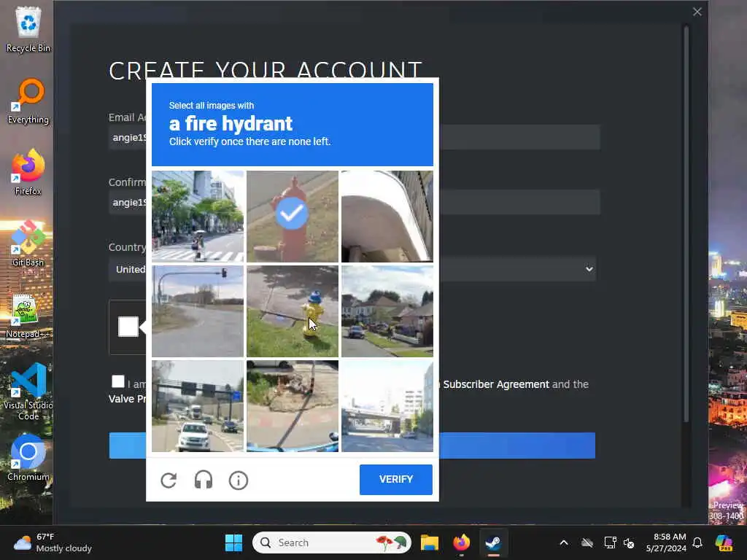Open the Copilot preview taskbar icon

(724, 542)
